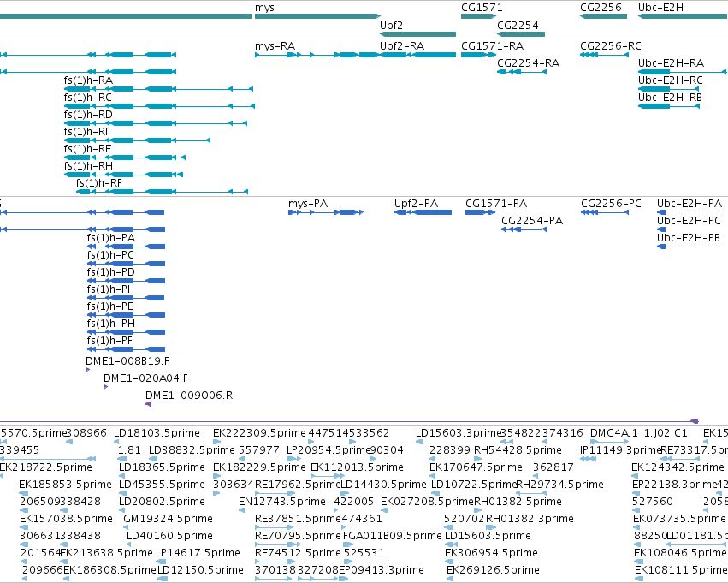This screenshot has height=583, width=728.
Task: Open the fs(1)h-RE transcript
Action: 124,158
